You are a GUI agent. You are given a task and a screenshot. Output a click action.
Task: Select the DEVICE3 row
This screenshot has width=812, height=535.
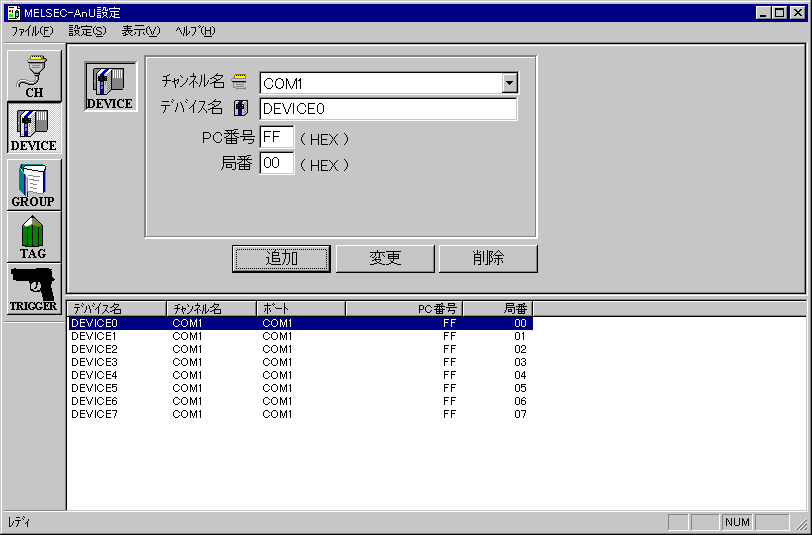click(x=300, y=362)
